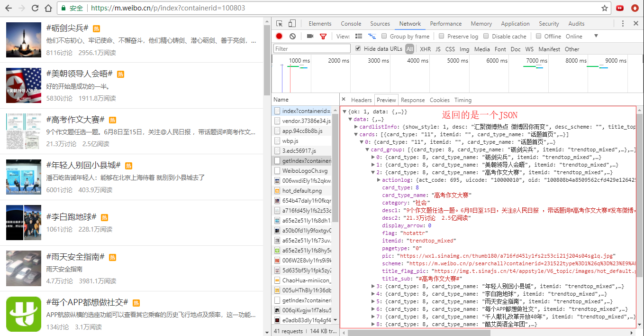Open the Console tab

pyautogui.click(x=351, y=24)
